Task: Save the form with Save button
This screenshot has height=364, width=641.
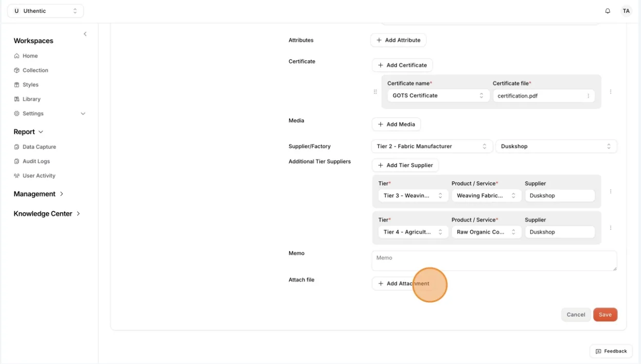Action: (x=605, y=315)
